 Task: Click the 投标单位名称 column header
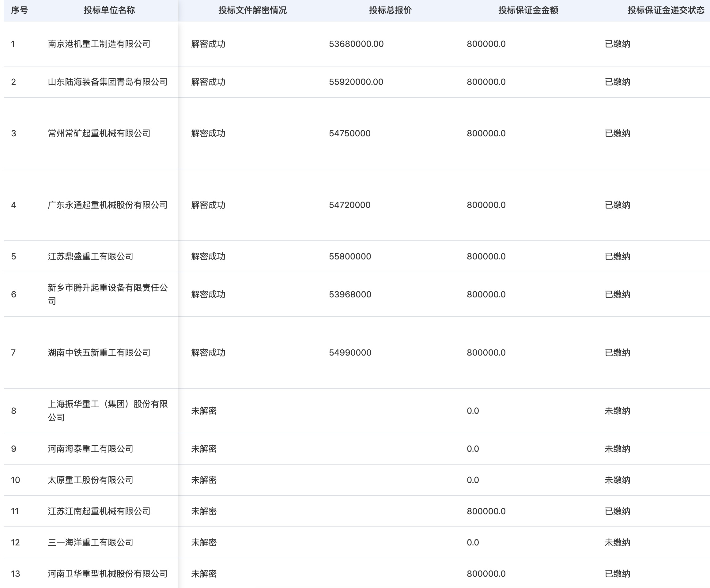(109, 10)
